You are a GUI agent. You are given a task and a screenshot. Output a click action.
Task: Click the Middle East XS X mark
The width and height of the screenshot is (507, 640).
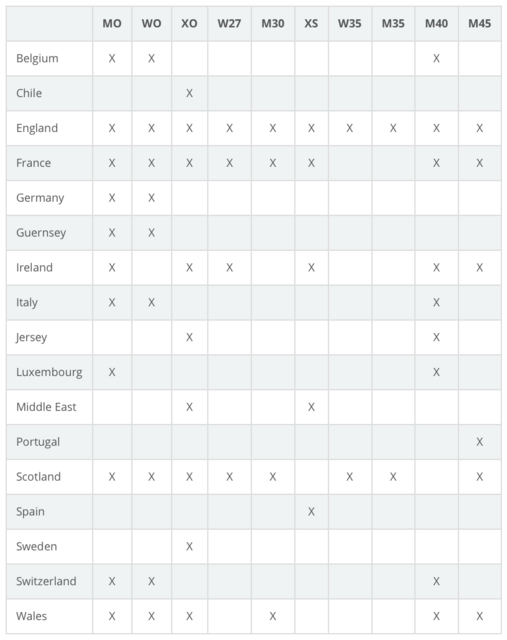311,407
